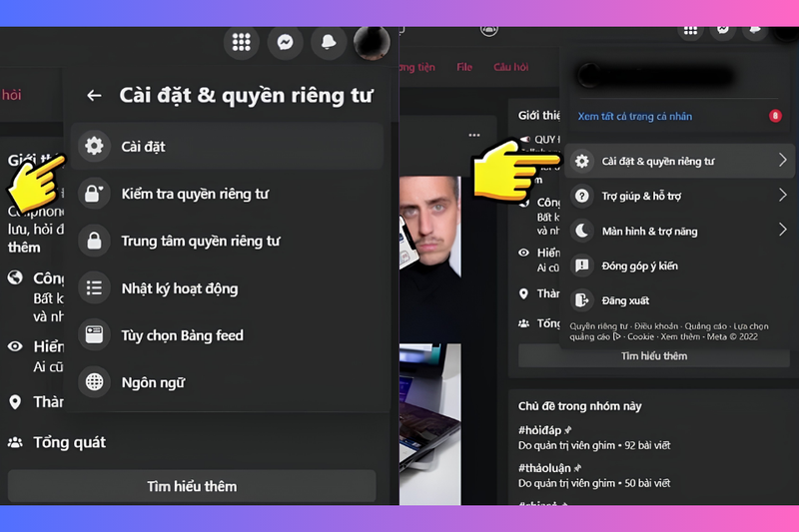Image resolution: width=799 pixels, height=532 pixels.
Task: Click lock-heart icon for Kiểm tra quyền riêng tư
Action: tap(94, 194)
